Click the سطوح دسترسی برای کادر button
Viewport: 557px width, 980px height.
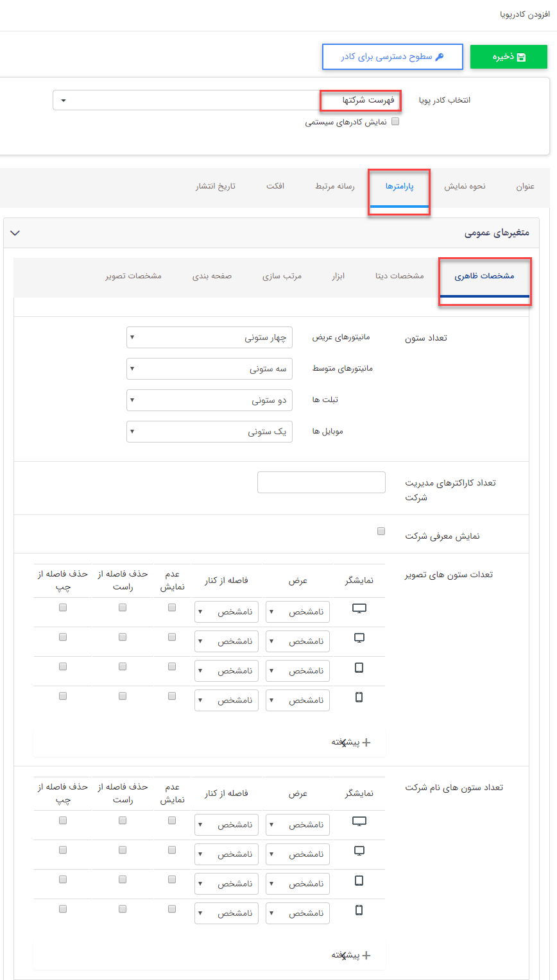coord(392,56)
